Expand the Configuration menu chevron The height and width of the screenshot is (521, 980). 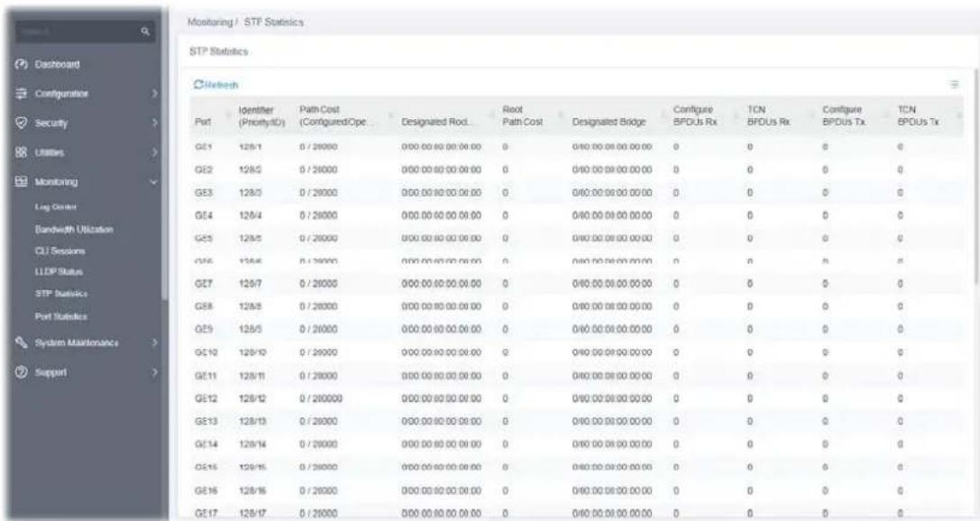(x=154, y=94)
